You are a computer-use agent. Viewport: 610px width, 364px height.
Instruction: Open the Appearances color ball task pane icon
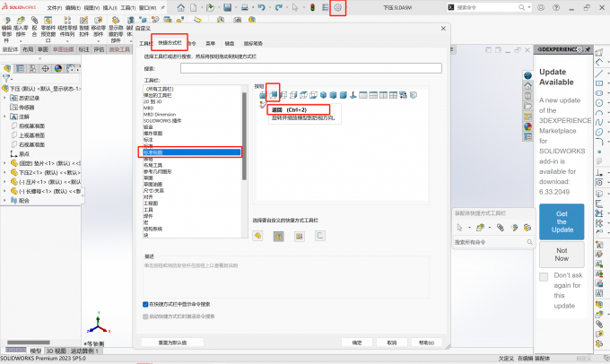tap(527, 126)
